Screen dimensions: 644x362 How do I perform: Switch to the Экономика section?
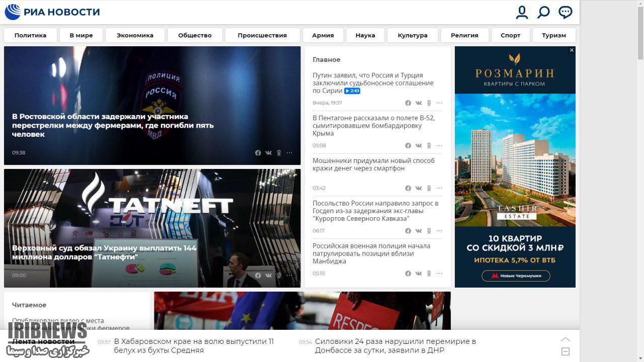135,35
